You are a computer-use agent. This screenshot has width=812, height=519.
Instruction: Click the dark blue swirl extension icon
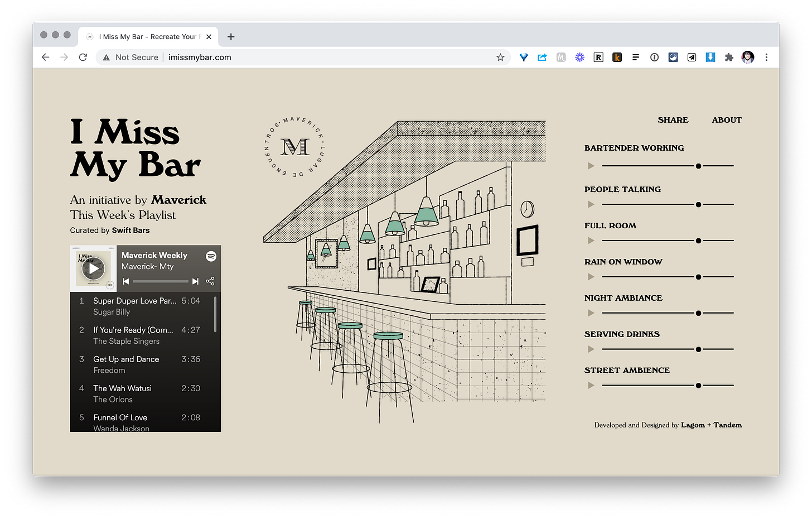pos(673,57)
